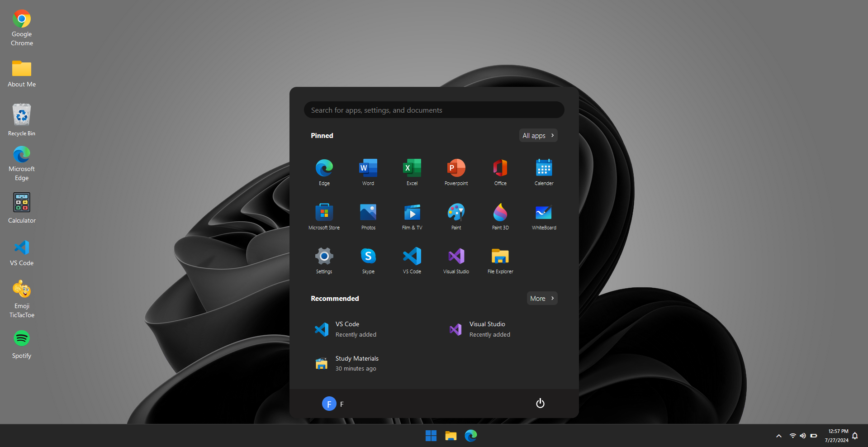Image resolution: width=868 pixels, height=447 pixels.
Task: Open the Photos app
Action: tap(368, 216)
